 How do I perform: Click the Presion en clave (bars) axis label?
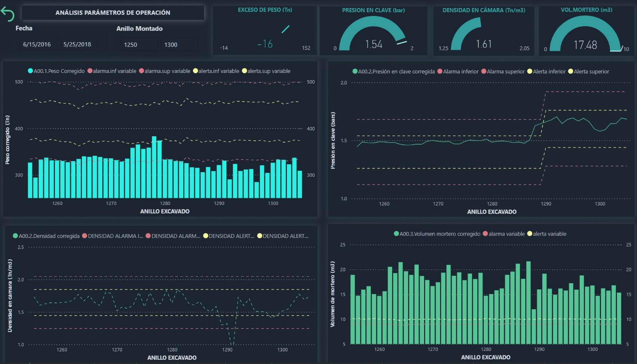[x=333, y=141]
